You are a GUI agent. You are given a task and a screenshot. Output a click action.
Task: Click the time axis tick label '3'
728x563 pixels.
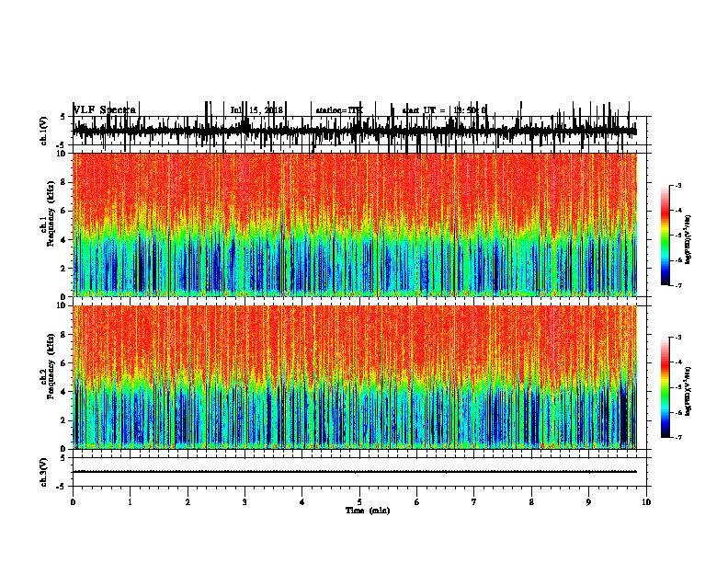pos(245,502)
